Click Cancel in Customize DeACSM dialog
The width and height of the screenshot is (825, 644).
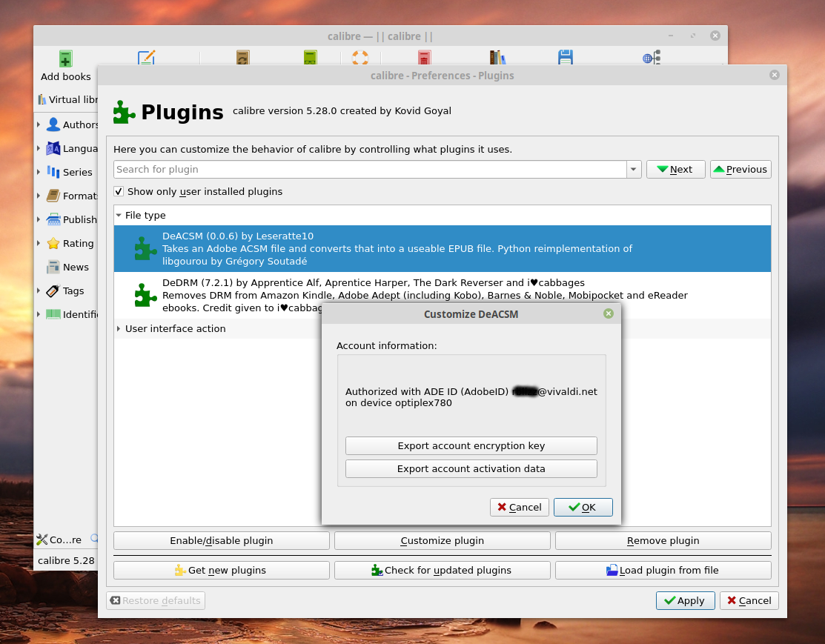coord(520,507)
